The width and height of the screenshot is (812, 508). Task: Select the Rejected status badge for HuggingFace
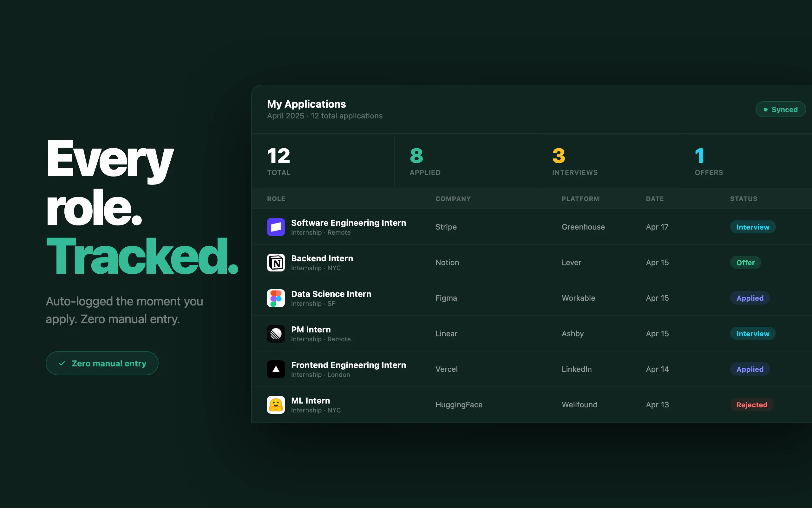click(x=752, y=405)
